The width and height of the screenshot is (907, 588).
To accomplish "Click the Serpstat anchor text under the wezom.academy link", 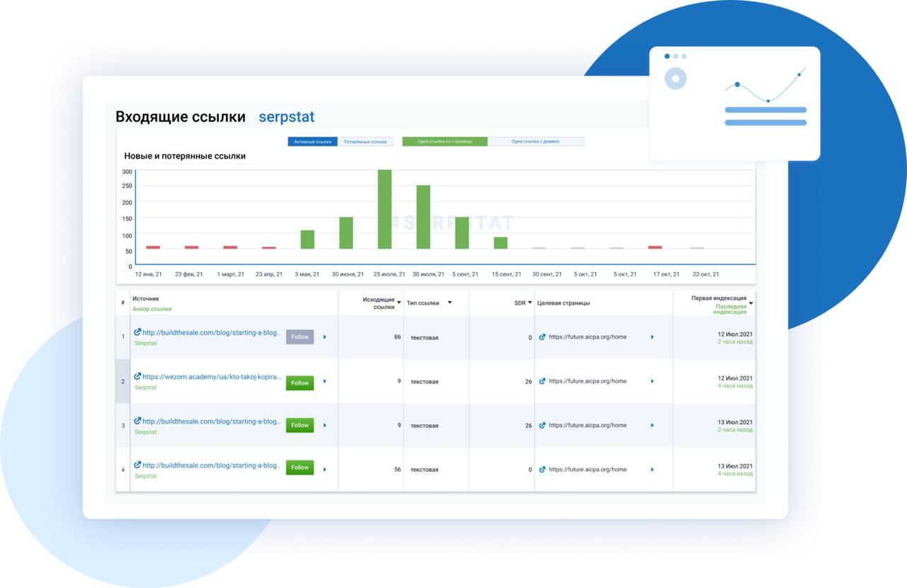I will pyautogui.click(x=146, y=388).
